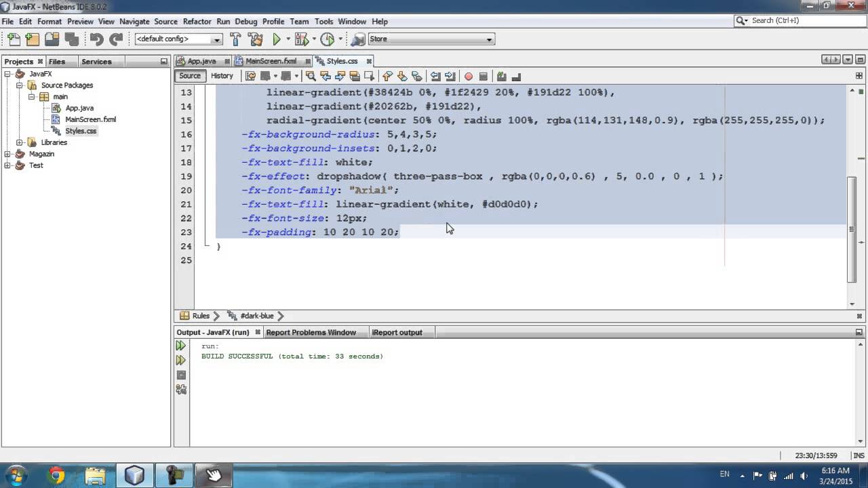868x488 pixels.
Task: Collapse the JavaFX project node
Action: point(7,74)
